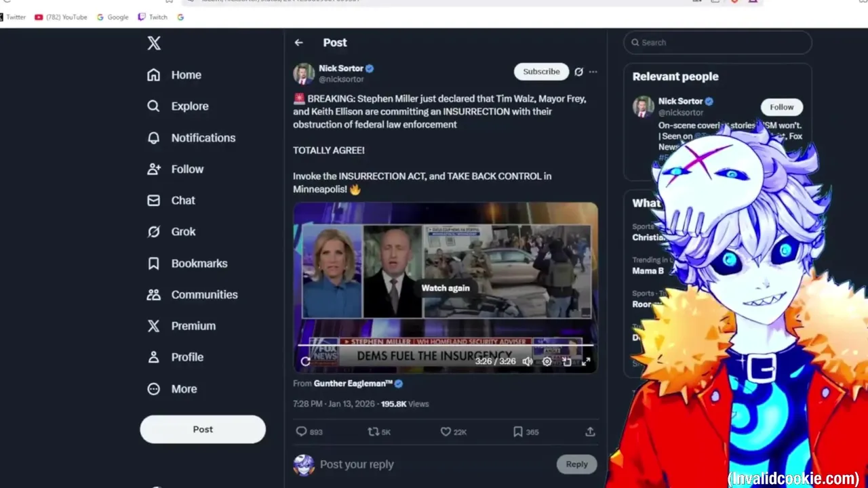Viewport: 868px width, 488px height.
Task: Click the Profile person icon
Action: (154, 357)
